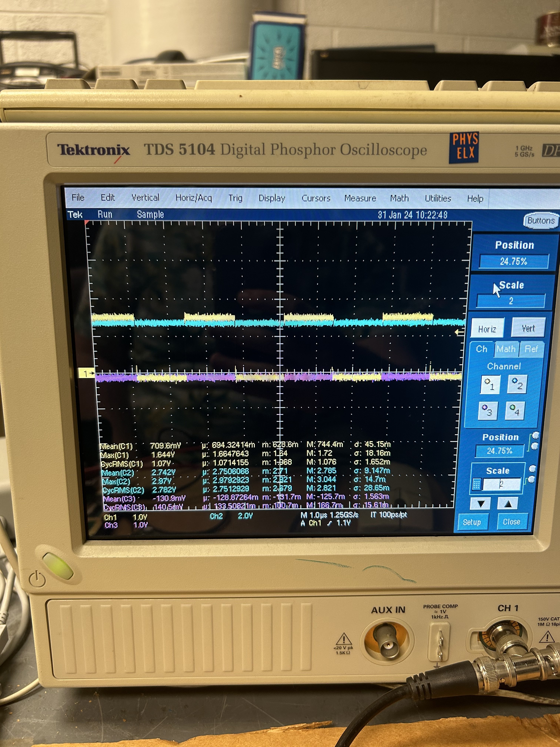Open the Math menu in the menu bar
Image resolution: width=560 pixels, height=747 pixels.
pos(399,198)
